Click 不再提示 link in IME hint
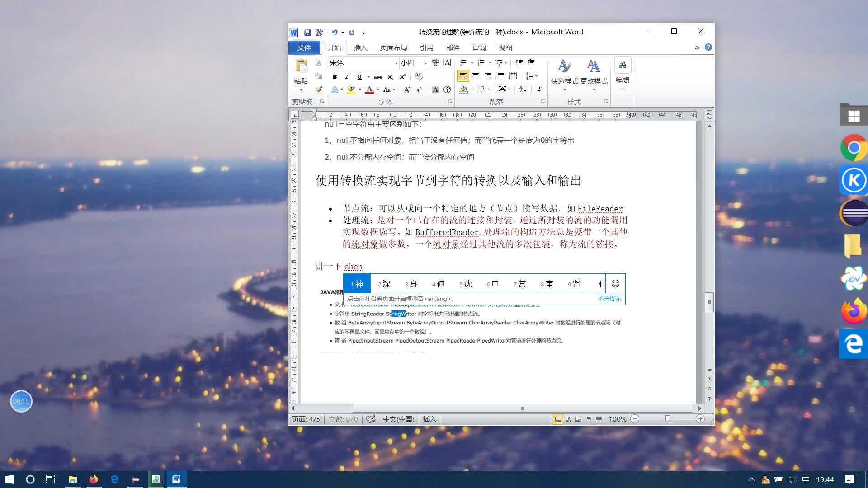The height and width of the screenshot is (488, 868). (x=609, y=299)
